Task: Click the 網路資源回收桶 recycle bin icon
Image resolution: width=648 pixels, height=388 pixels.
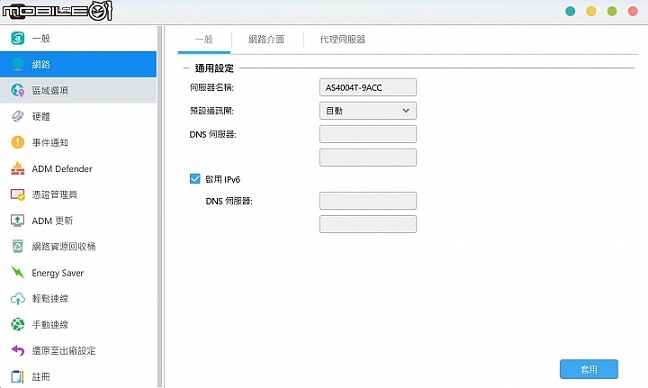Action: (x=17, y=246)
